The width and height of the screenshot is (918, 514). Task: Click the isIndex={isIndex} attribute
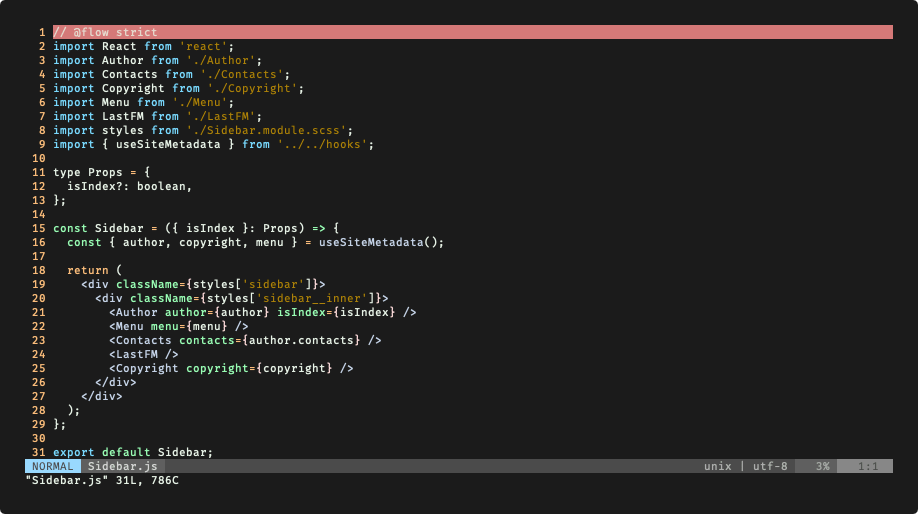[x=336, y=313]
